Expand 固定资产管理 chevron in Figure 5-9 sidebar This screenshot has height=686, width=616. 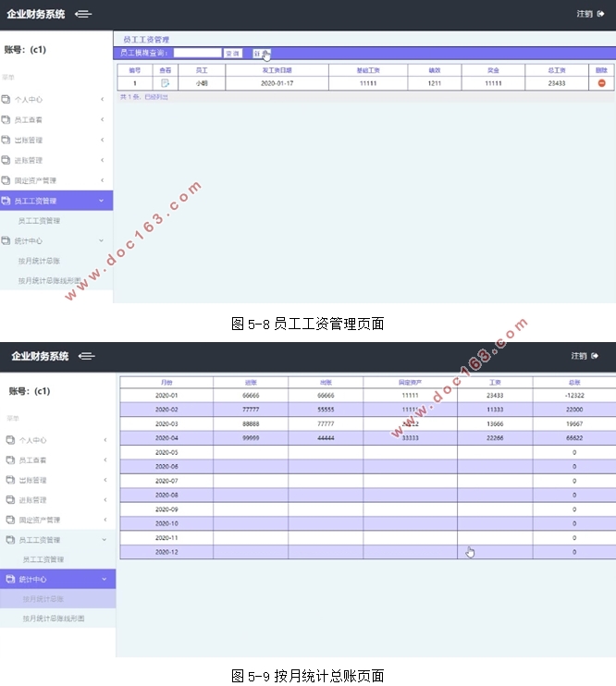pyautogui.click(x=105, y=520)
